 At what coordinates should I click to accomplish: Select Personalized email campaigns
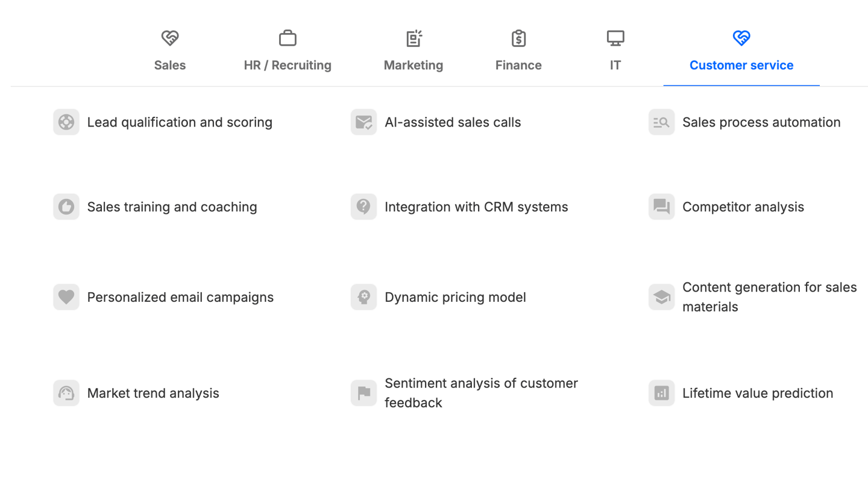[180, 297]
